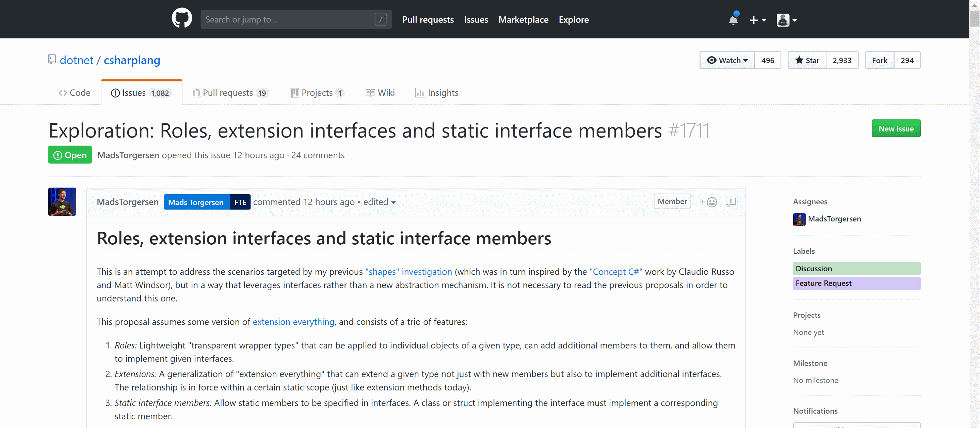Click the Mads Torgersen blue name badge

197,202
